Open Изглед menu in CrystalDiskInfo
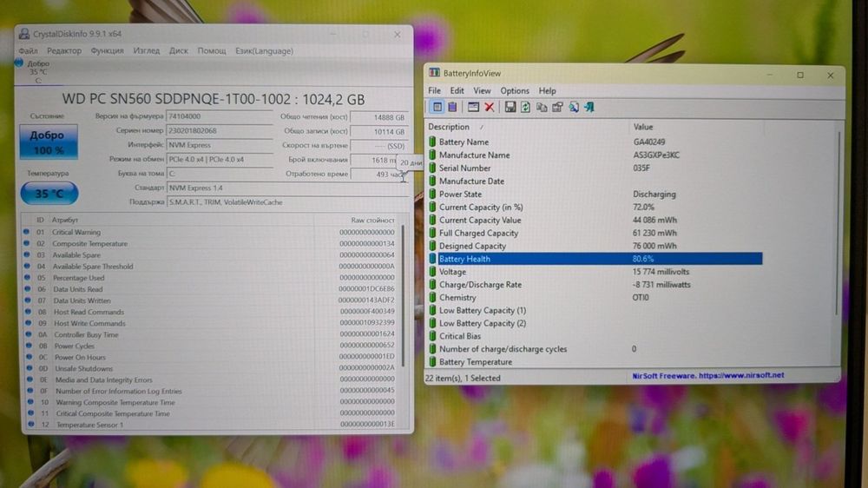Image resolution: width=868 pixels, height=488 pixels. [146, 51]
